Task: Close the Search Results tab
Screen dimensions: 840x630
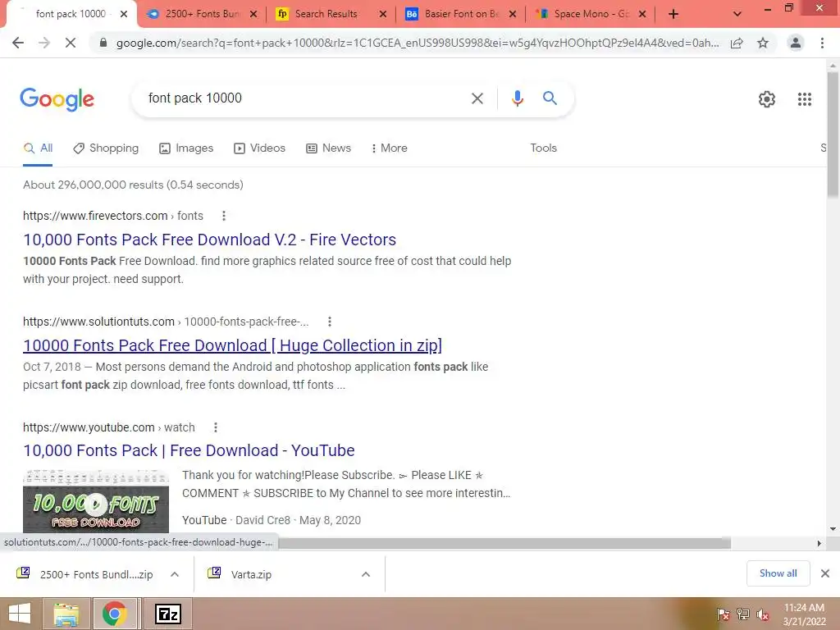Action: click(382, 15)
